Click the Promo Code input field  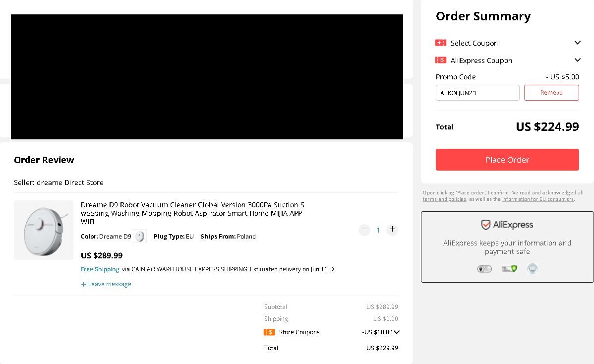(477, 93)
